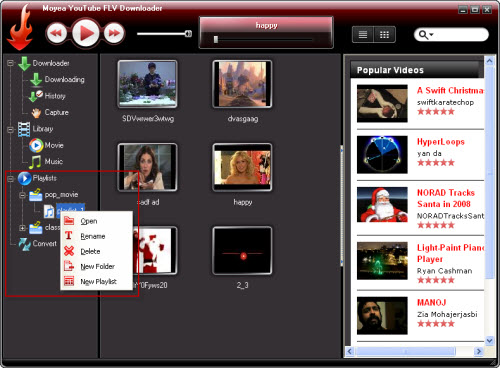Switch to thumbnail grid view mode
This screenshot has width=500, height=368.
click(385, 34)
